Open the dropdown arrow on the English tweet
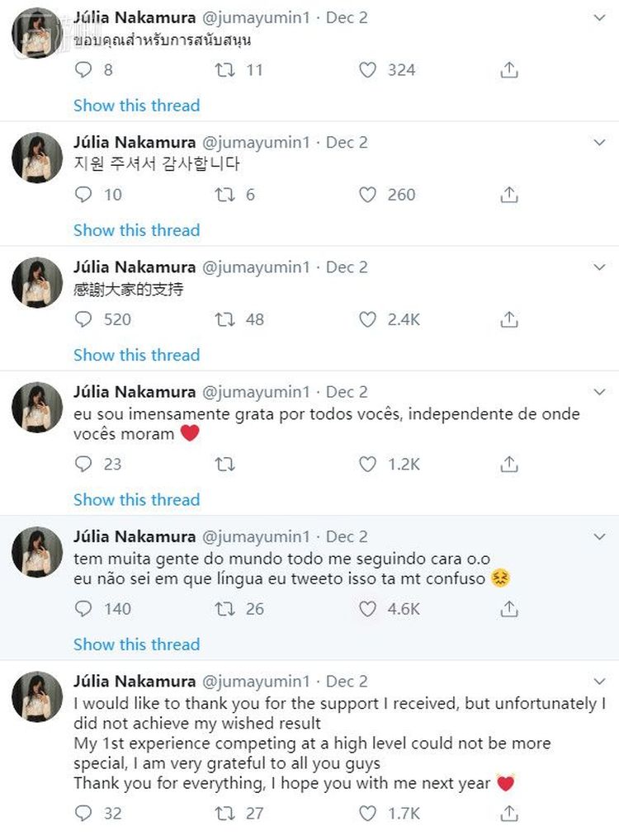 [x=600, y=682]
